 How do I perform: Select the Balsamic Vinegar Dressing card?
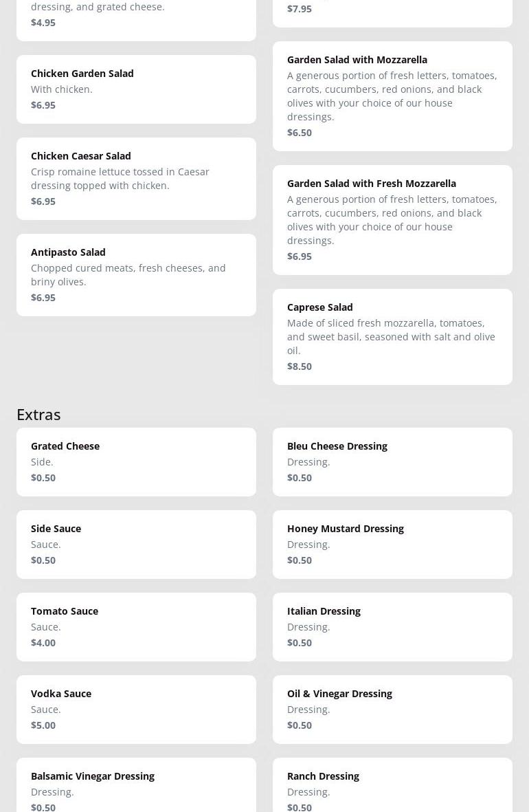click(136, 787)
